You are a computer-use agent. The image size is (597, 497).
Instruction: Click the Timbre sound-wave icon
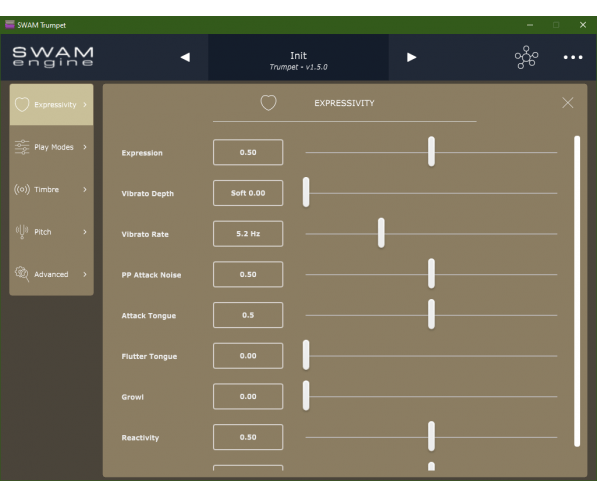[22, 189]
